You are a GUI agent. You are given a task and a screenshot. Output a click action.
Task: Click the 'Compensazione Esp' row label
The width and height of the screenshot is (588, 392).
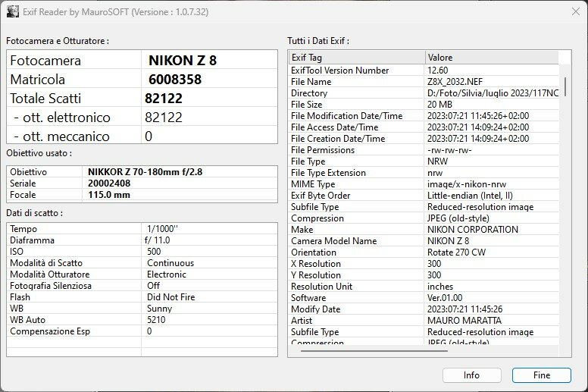point(50,331)
